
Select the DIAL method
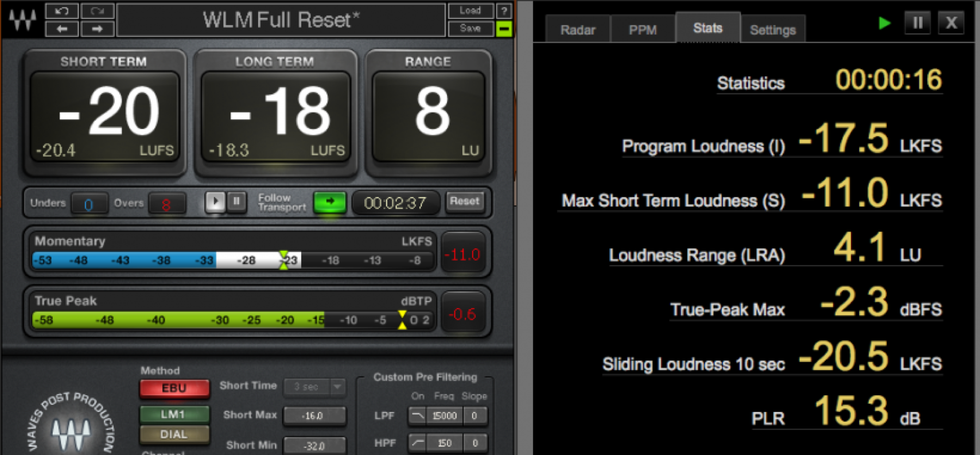point(174,434)
